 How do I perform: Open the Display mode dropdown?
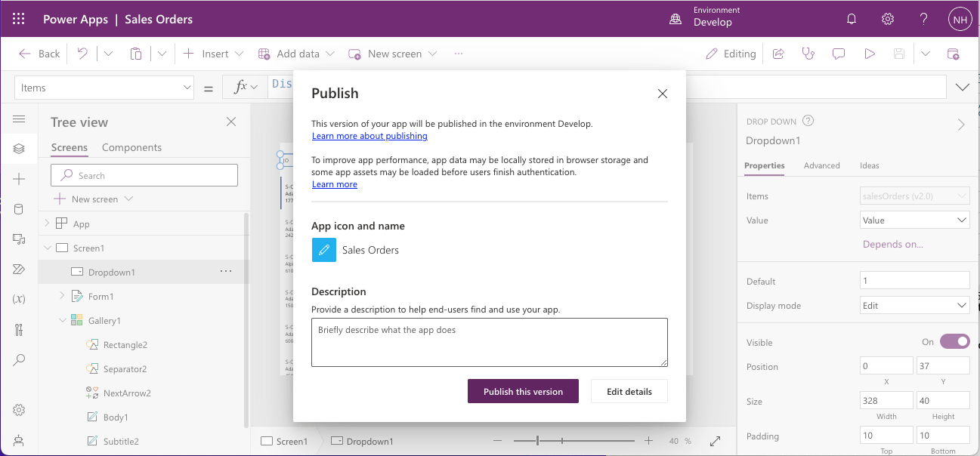pos(915,306)
